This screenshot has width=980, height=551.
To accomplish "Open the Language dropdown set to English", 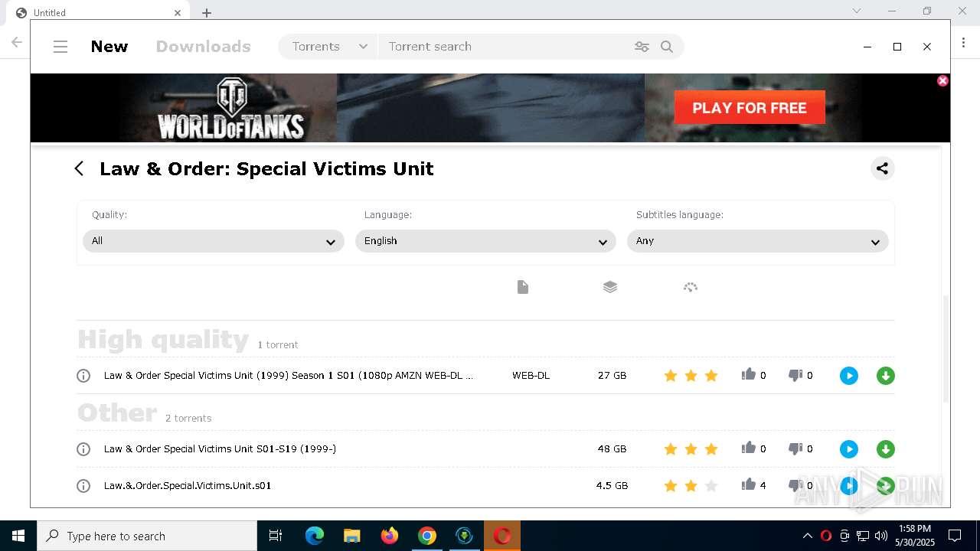I will click(x=485, y=241).
